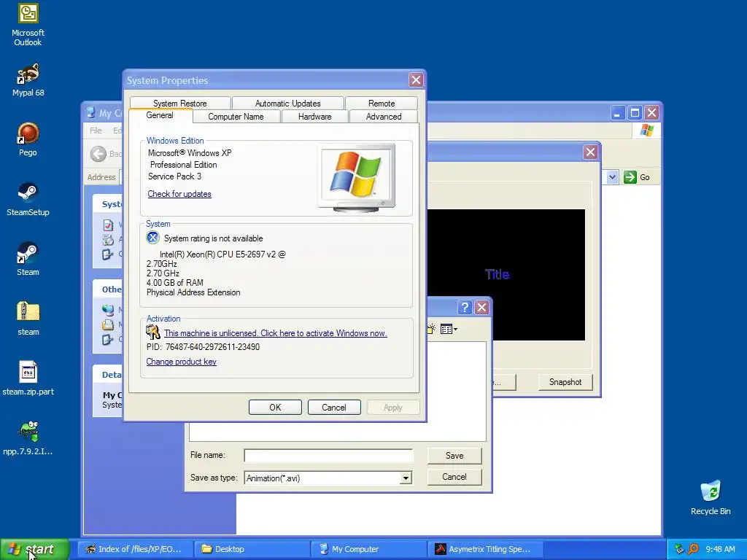
Task: Click OK in System Properties
Action: tap(275, 407)
